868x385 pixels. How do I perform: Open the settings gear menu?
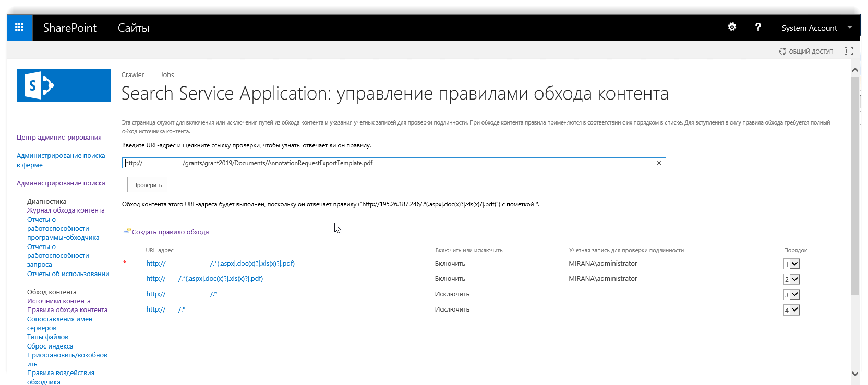pos(732,27)
